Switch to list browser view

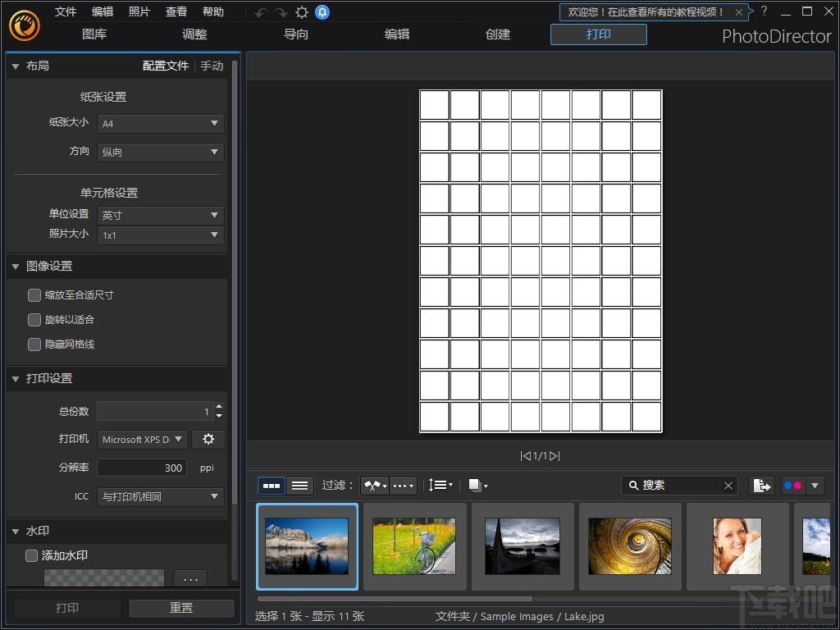click(x=299, y=486)
